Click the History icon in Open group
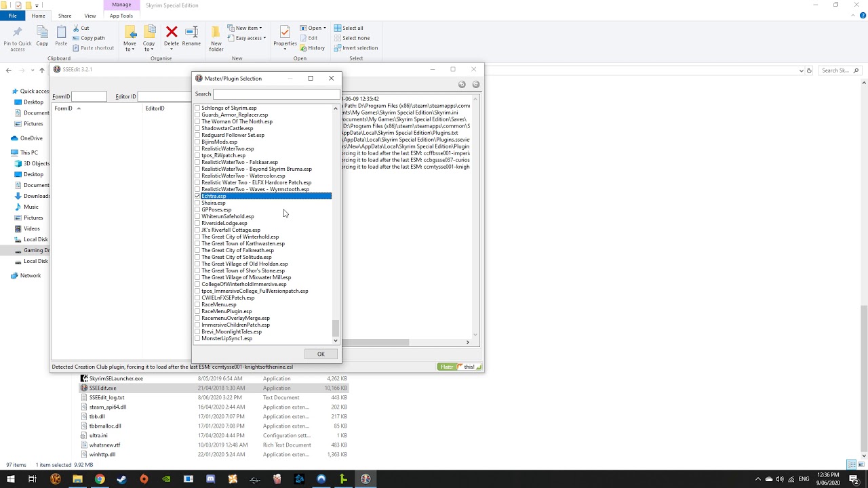 point(302,48)
